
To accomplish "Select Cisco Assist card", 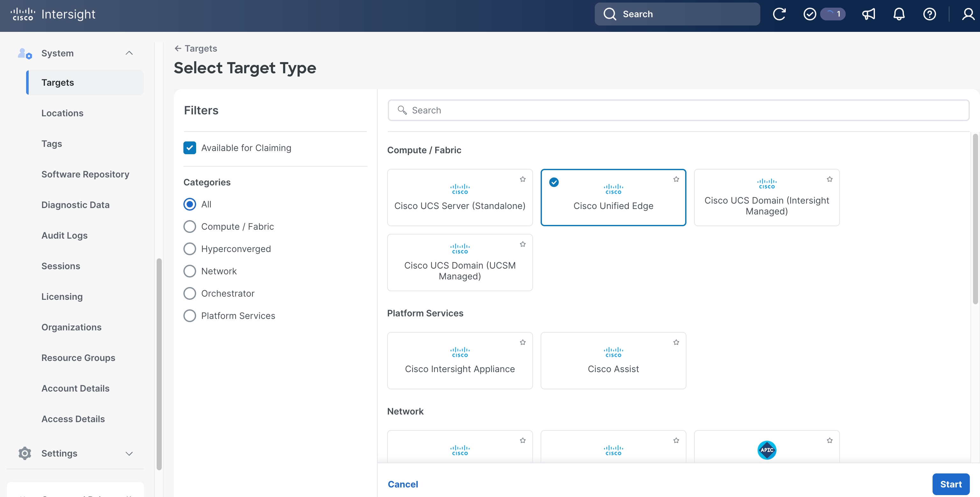I will pyautogui.click(x=613, y=361).
